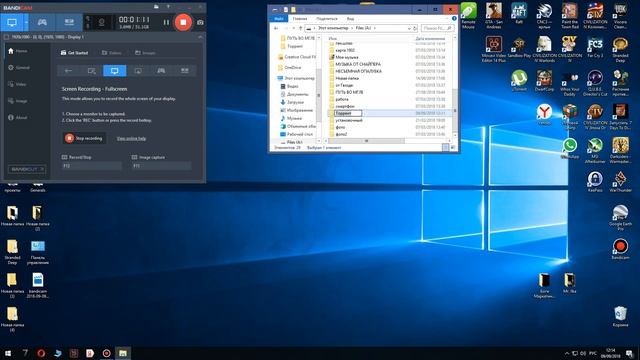
Task: Take a screenshot with Bandicam camera icon
Action: pyautogui.click(x=200, y=22)
